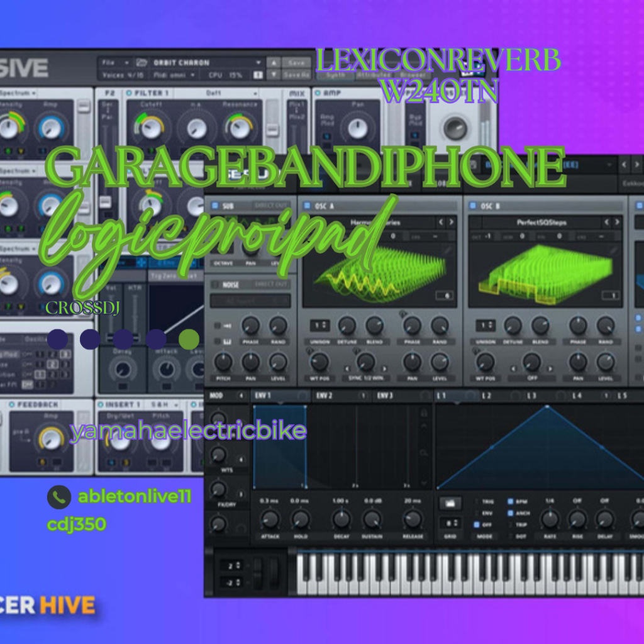644x644 pixels.
Task: Load previous wavetable for Serum OSC B
Action: [607, 222]
